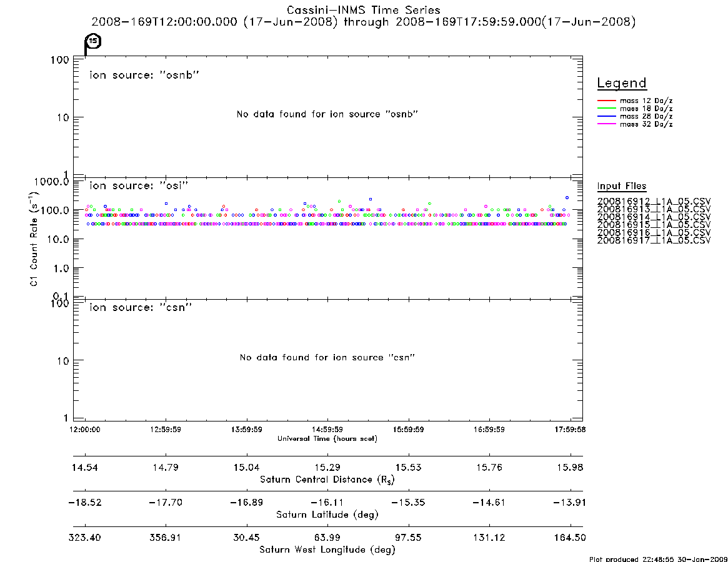Click the 'ion source: "csn"' panel label

click(x=141, y=307)
